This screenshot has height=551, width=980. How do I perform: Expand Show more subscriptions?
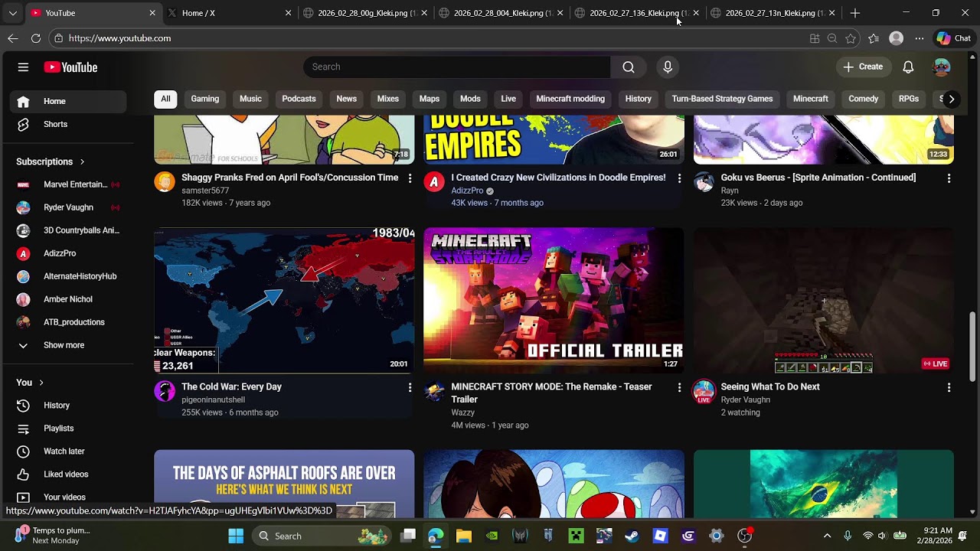point(68,345)
